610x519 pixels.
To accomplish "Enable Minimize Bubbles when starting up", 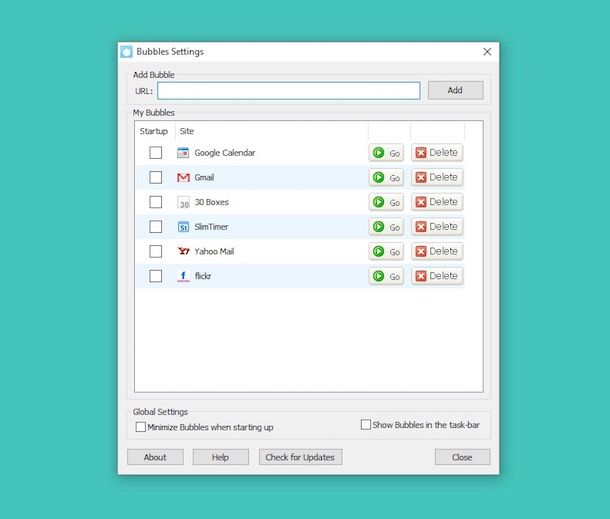I will point(140,427).
